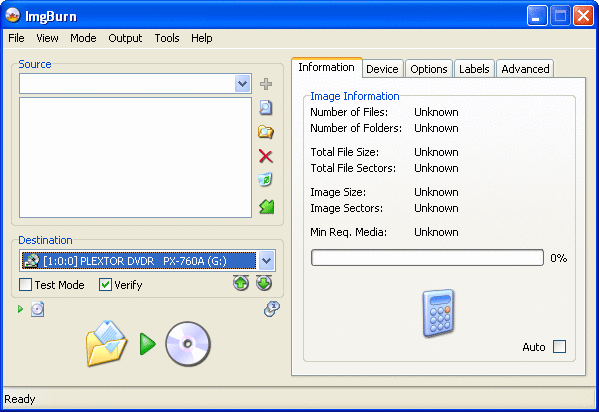Close the ImgBurn window
The image size is (599, 412).
pyautogui.click(x=584, y=16)
